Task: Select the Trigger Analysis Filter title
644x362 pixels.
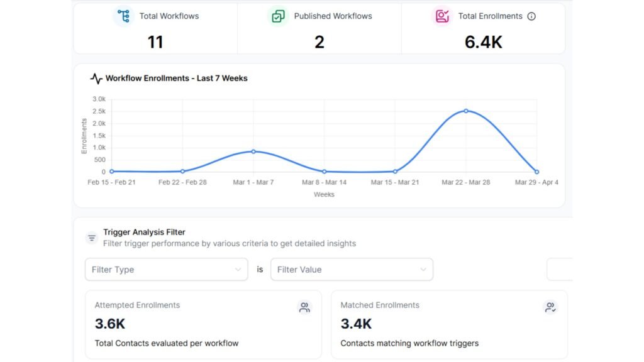Action: click(x=145, y=231)
